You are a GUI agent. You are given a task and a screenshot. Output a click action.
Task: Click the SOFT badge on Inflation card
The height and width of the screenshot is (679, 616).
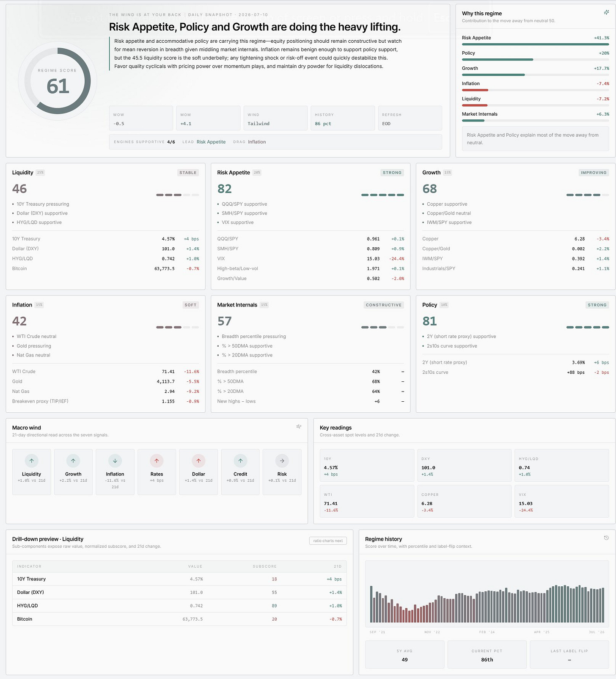(x=190, y=305)
